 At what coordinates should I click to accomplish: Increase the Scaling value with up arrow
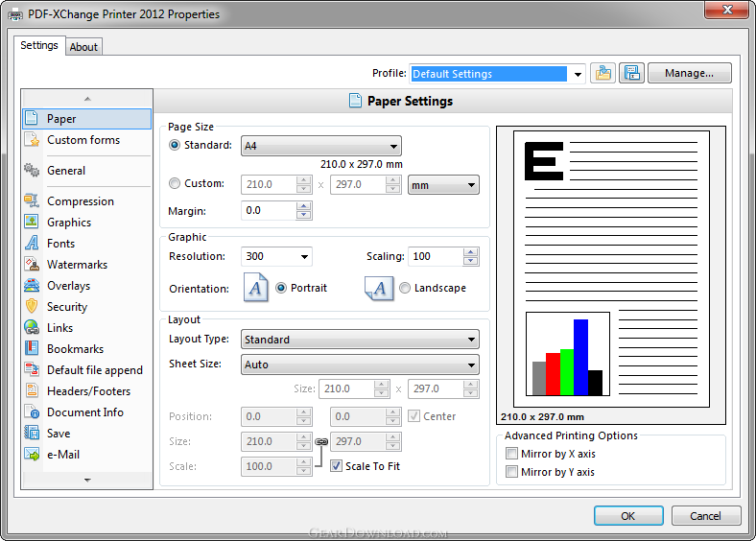(470, 251)
